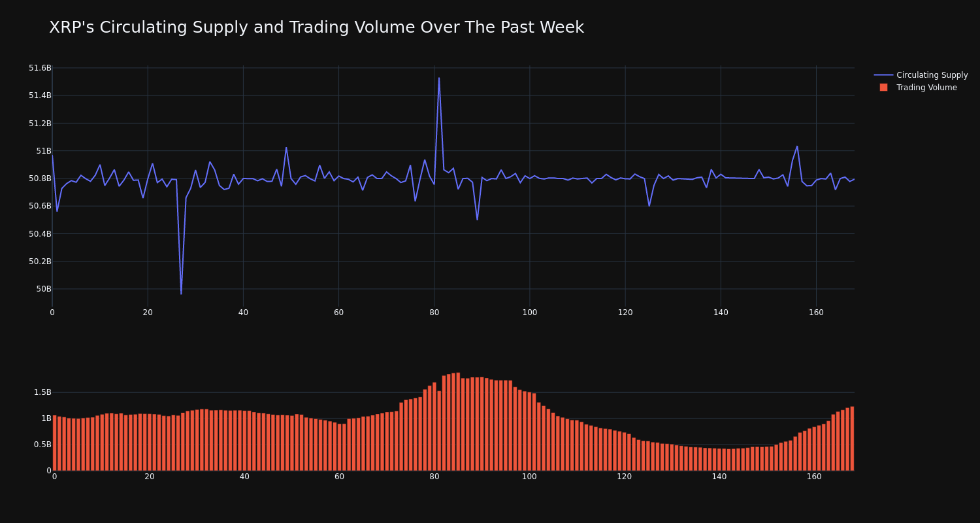Click the 50B y-axis label
The height and width of the screenshot is (523, 980).
pyautogui.click(x=43, y=289)
